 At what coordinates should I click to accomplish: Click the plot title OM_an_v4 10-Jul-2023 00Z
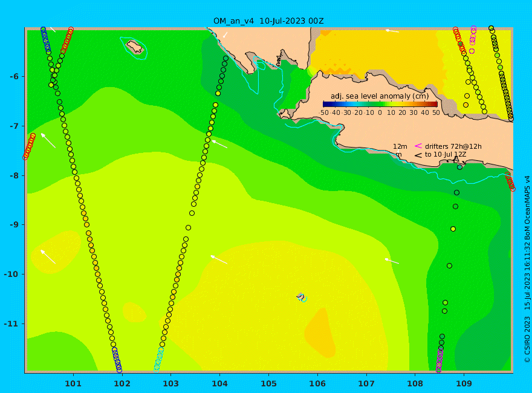point(268,21)
